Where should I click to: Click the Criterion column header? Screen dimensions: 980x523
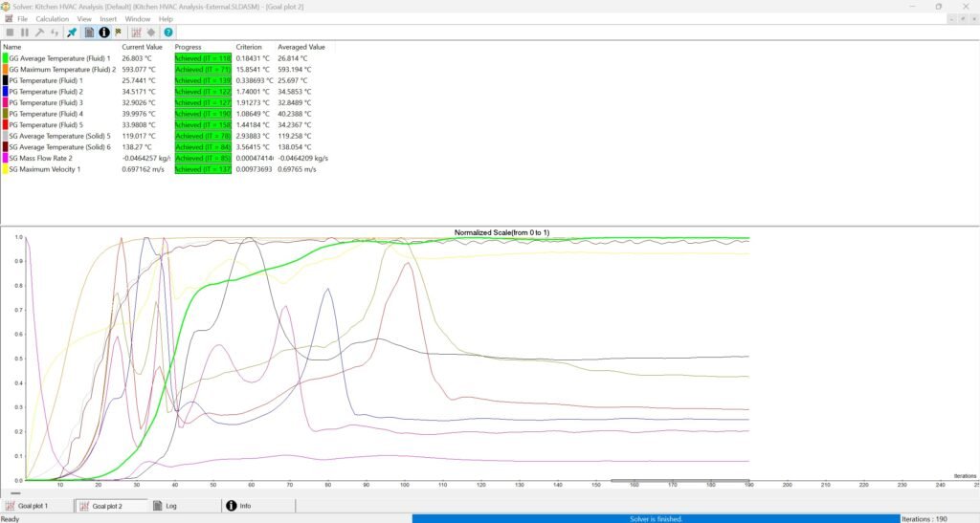pyautogui.click(x=249, y=47)
